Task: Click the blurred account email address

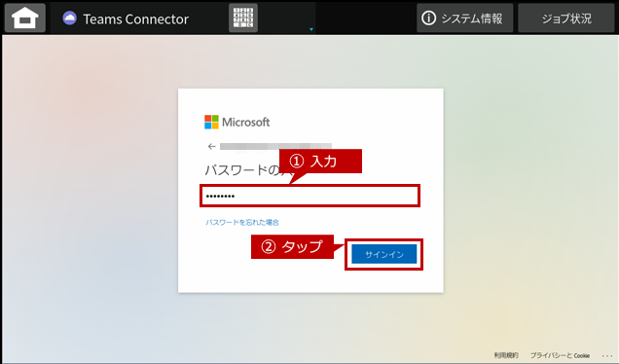Action: pyautogui.click(x=275, y=146)
